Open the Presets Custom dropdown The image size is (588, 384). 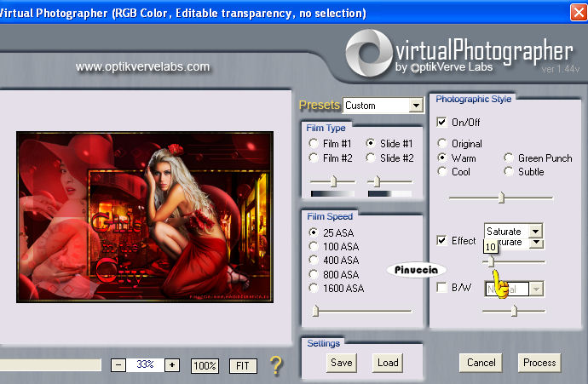(416, 106)
